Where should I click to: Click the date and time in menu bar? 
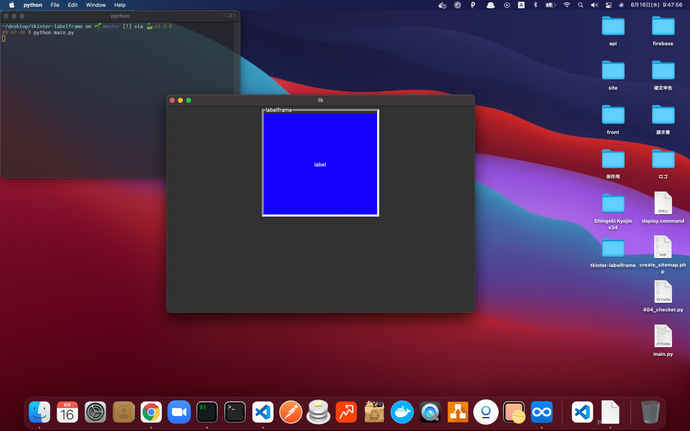click(x=657, y=5)
